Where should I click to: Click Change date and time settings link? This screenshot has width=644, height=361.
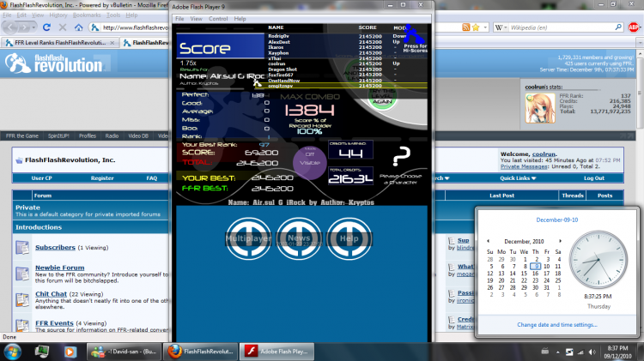coord(557,324)
